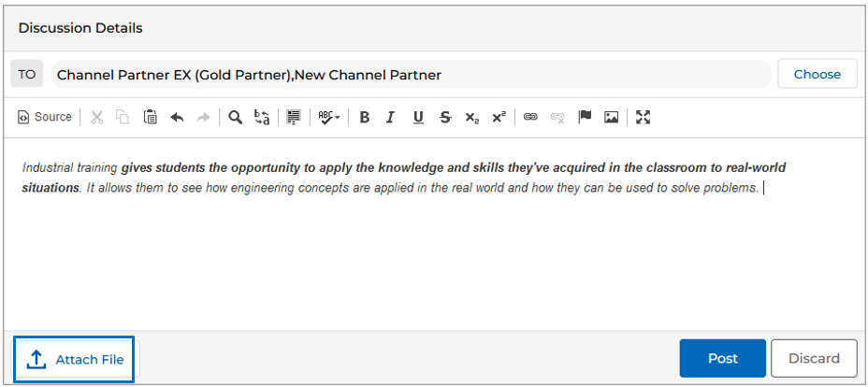Open the spell check ABC dropdown
This screenshot has height=387, width=868.
[x=329, y=117]
